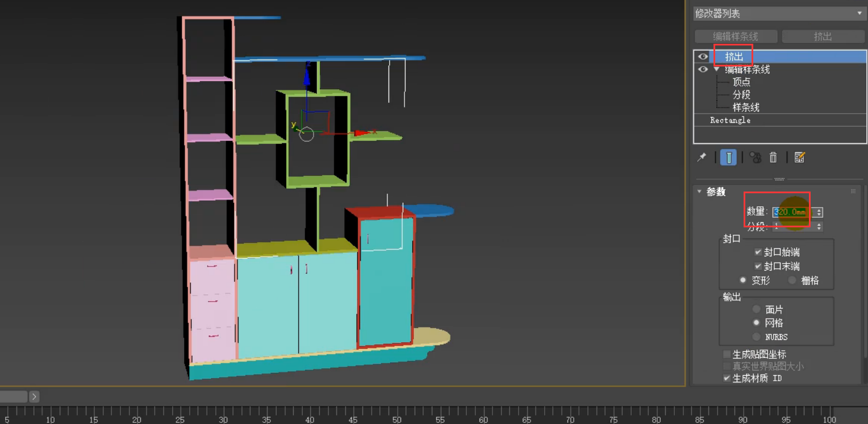
Task: Pin the modifier stack
Action: 702,157
